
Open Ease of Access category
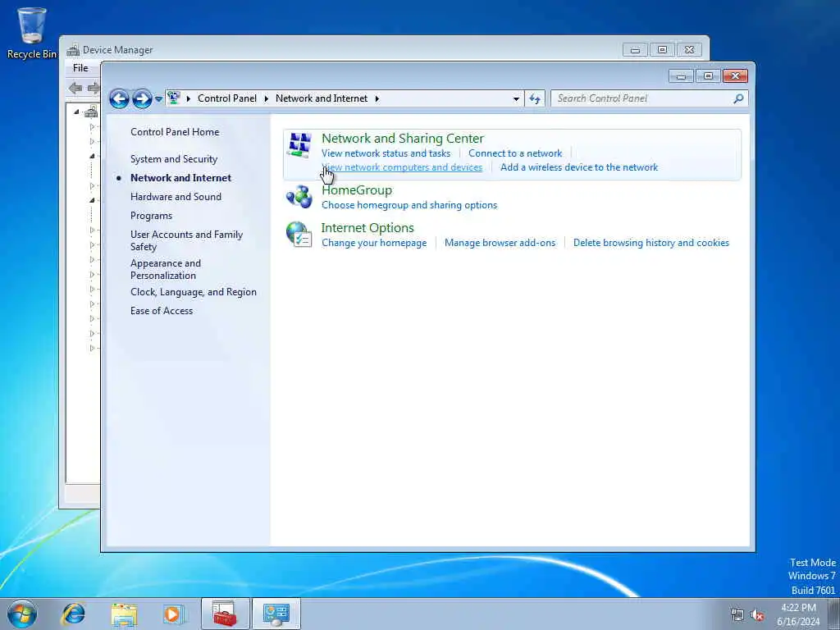coord(162,311)
